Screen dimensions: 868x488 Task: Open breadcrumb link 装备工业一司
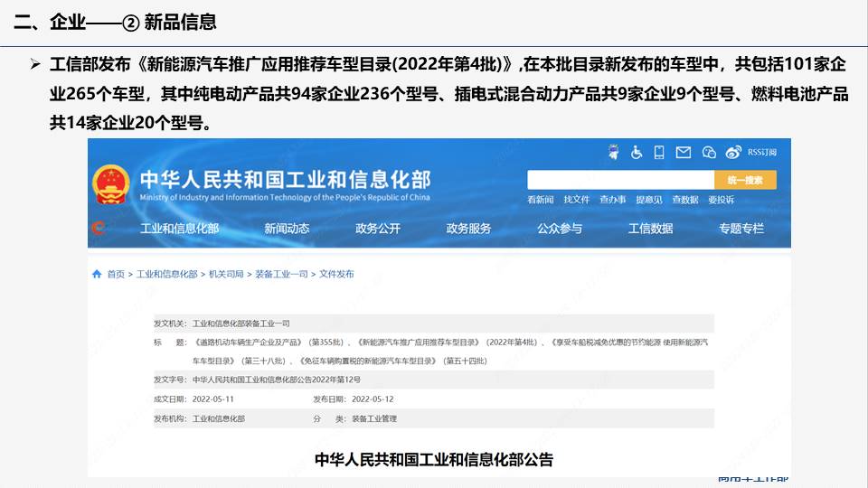click(281, 274)
